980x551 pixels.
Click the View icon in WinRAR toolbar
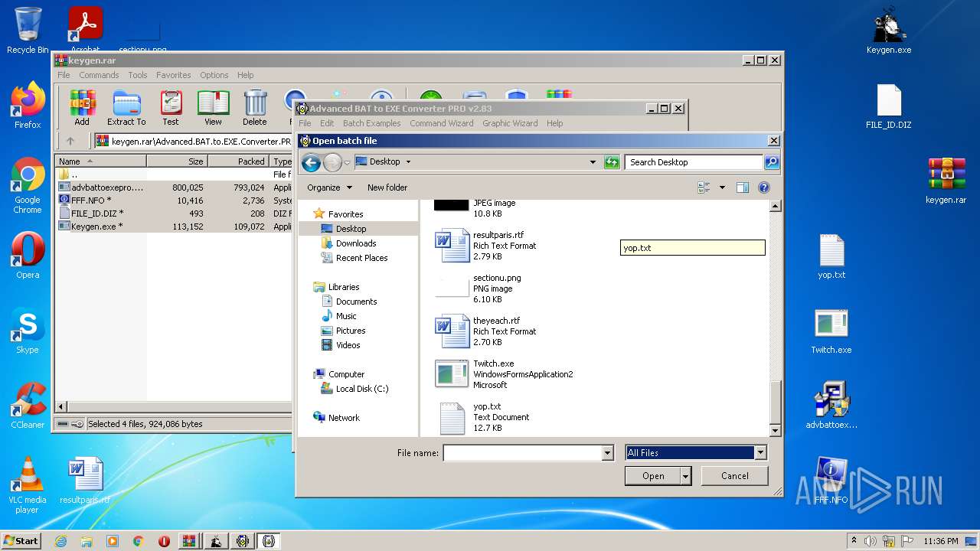point(213,108)
